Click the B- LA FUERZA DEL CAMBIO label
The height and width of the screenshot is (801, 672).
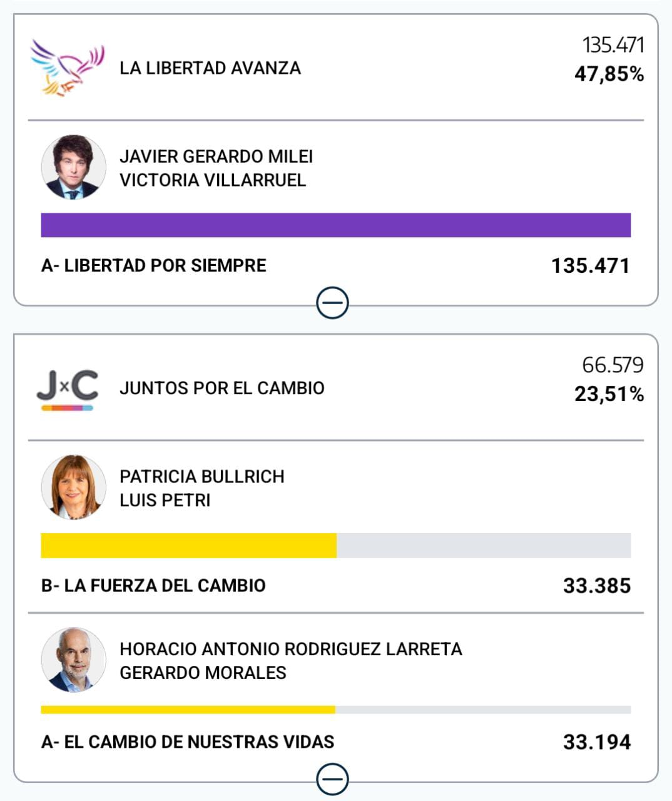point(153,586)
